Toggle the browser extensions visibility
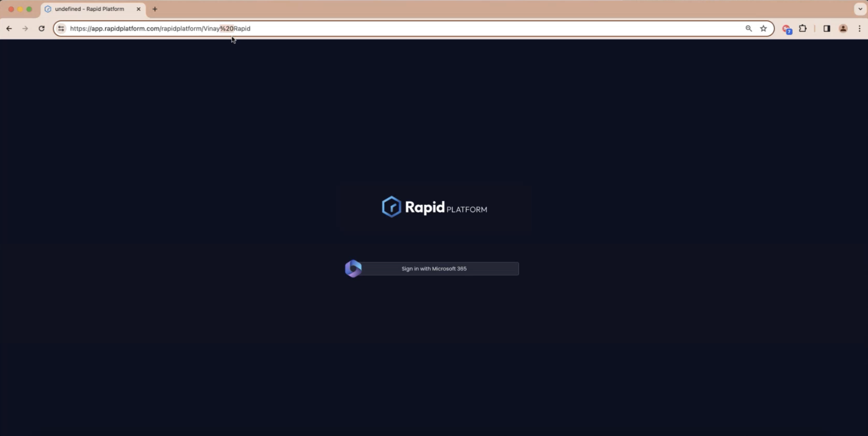This screenshot has height=436, width=868. [803, 28]
